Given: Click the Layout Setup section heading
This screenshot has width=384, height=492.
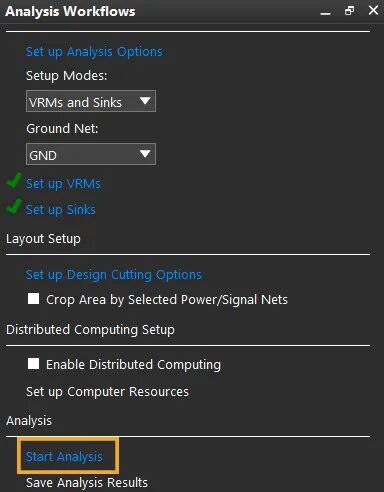Looking at the screenshot, I should [x=43, y=239].
